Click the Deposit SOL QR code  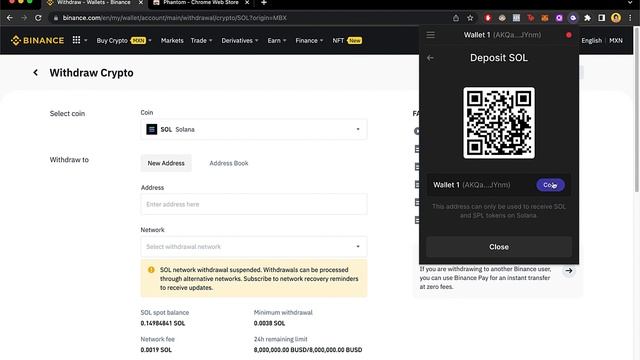(499, 123)
